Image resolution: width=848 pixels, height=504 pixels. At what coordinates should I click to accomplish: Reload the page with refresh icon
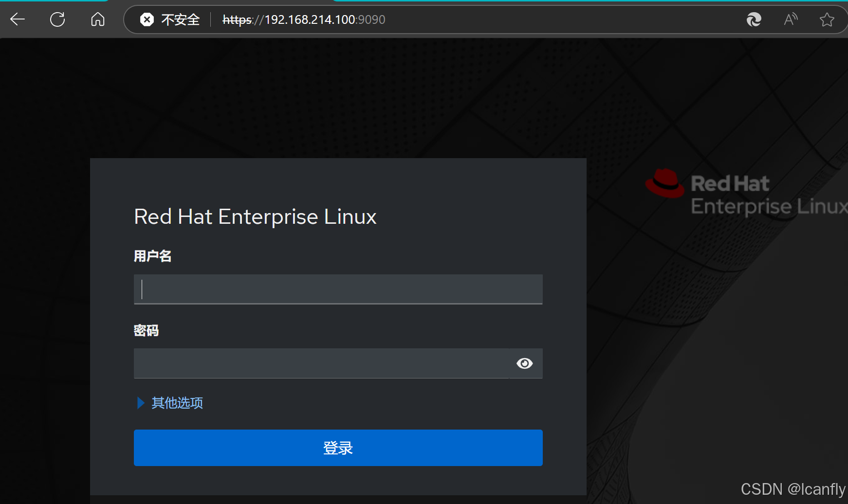click(x=57, y=19)
